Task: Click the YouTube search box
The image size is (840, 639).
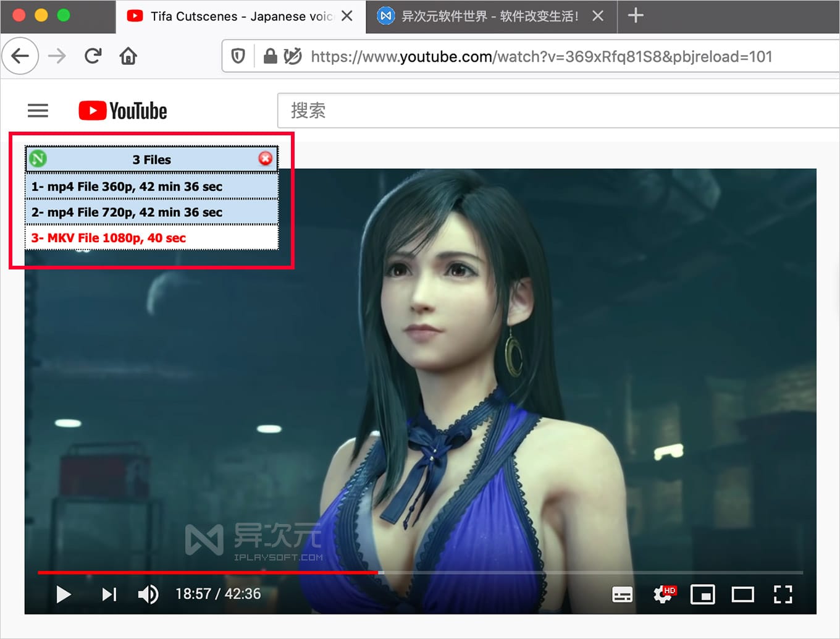Action: [556, 111]
